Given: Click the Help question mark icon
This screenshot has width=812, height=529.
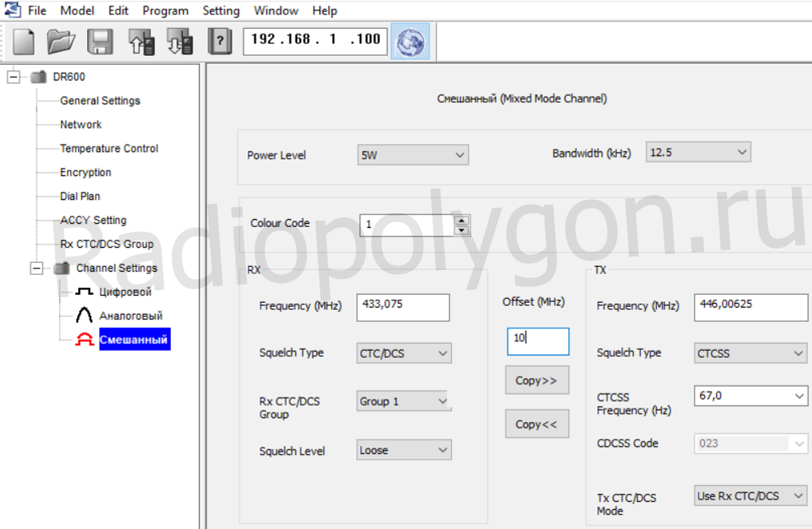Looking at the screenshot, I should (219, 41).
